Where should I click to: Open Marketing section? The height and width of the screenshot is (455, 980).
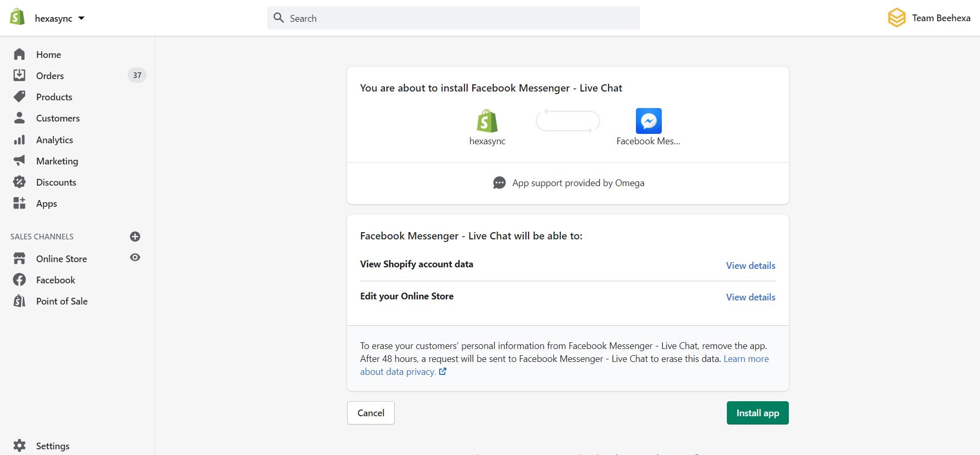click(57, 161)
